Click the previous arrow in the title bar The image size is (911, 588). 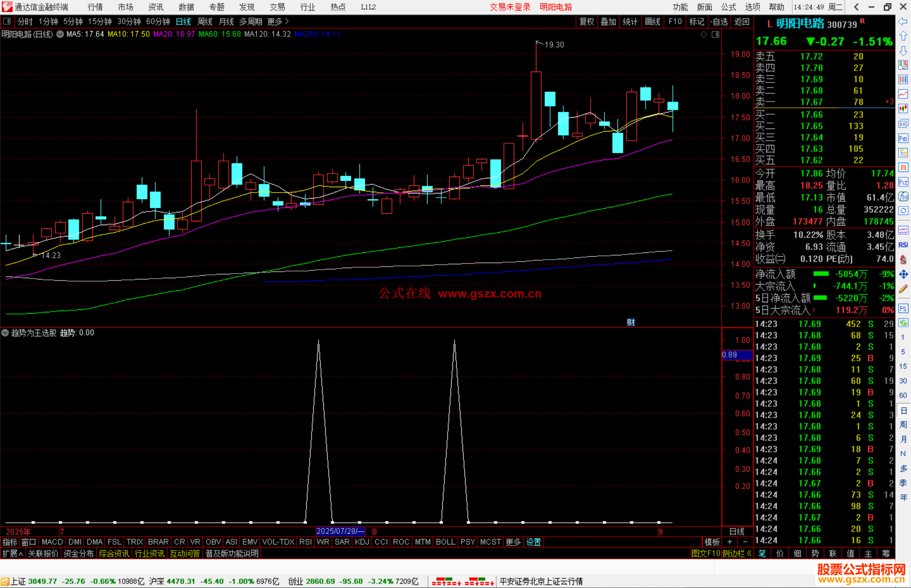(856, 7)
